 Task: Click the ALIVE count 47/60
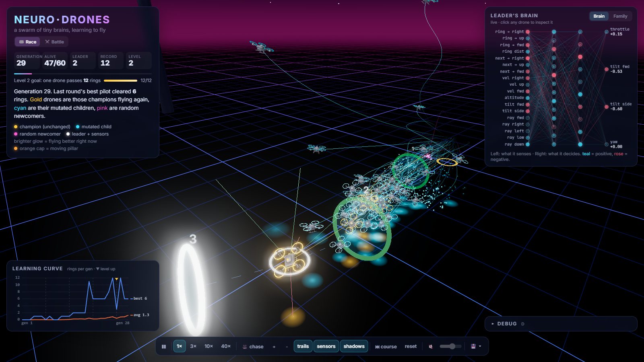coord(55,63)
